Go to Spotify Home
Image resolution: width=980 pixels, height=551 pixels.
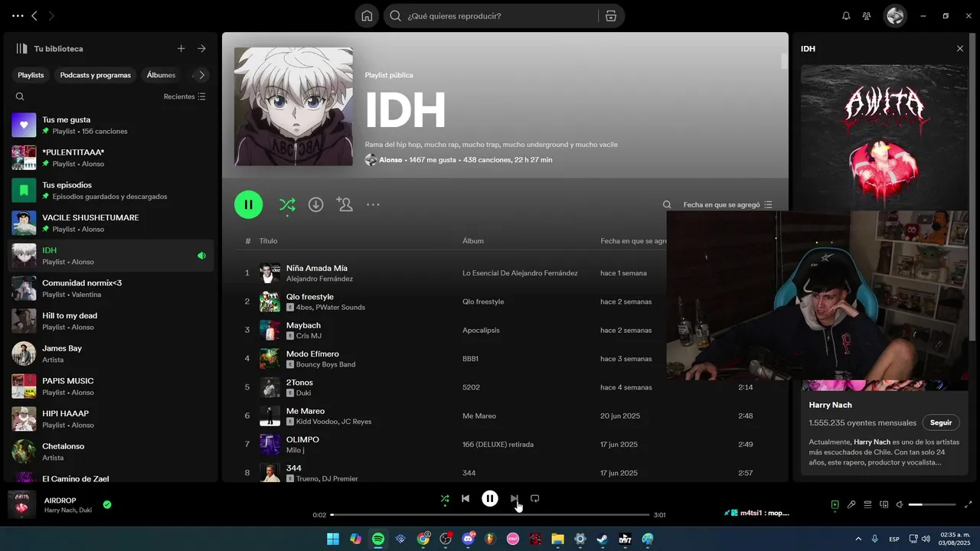point(367,16)
